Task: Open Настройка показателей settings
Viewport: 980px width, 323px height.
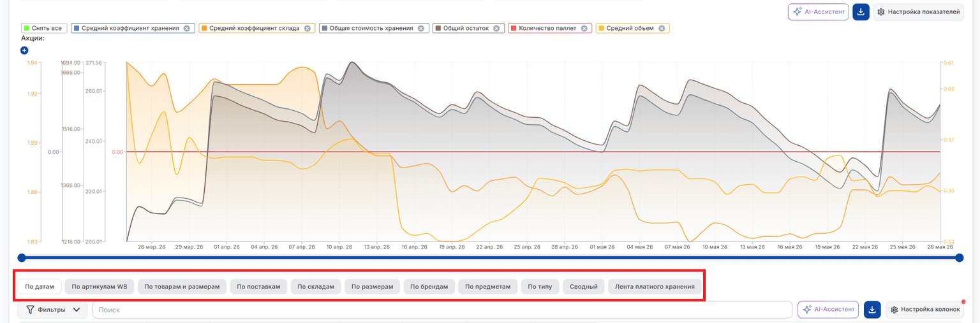Action: [917, 12]
